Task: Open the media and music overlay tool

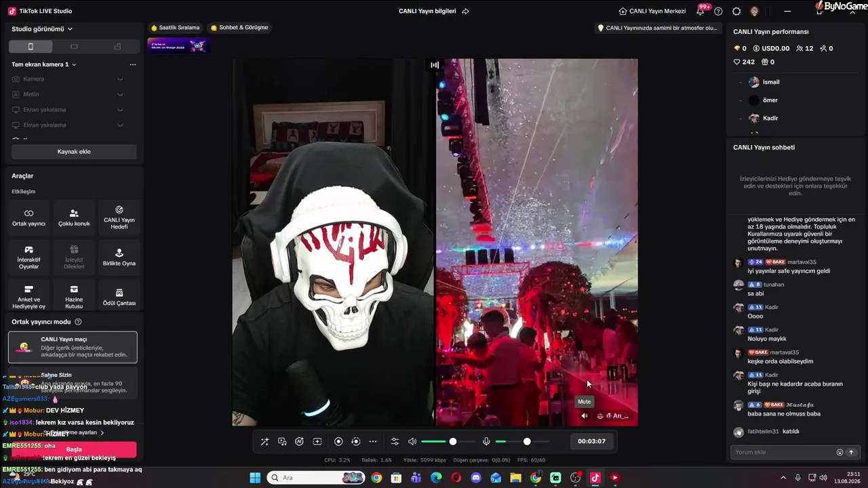Action: tap(282, 441)
